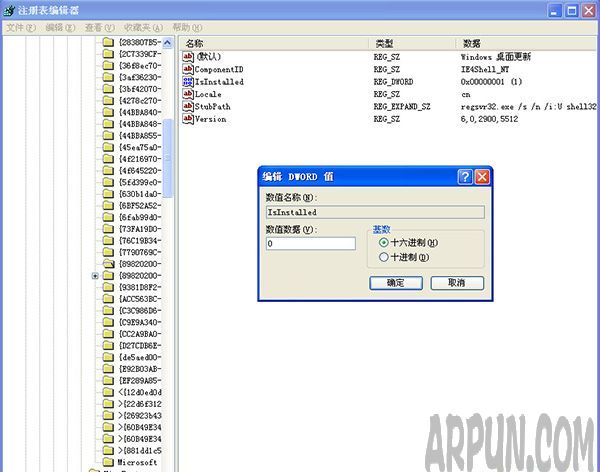Close the 编辑 DWORD 值 dialog
Screen dimensions: 600x472
coord(482,177)
